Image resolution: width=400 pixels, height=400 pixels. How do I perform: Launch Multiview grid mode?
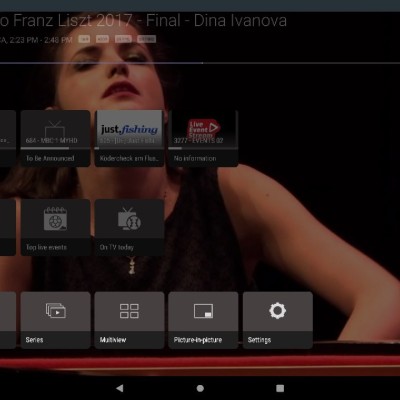(129, 320)
